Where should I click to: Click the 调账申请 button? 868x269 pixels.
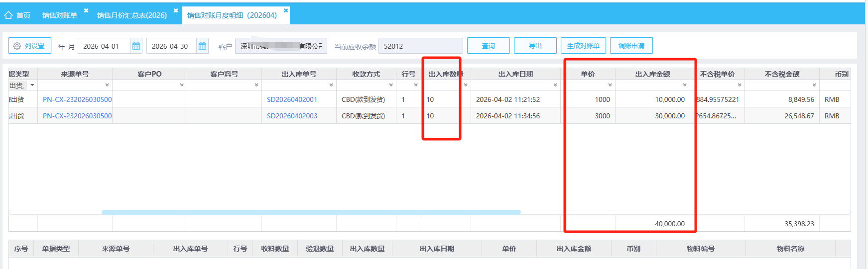tap(631, 46)
